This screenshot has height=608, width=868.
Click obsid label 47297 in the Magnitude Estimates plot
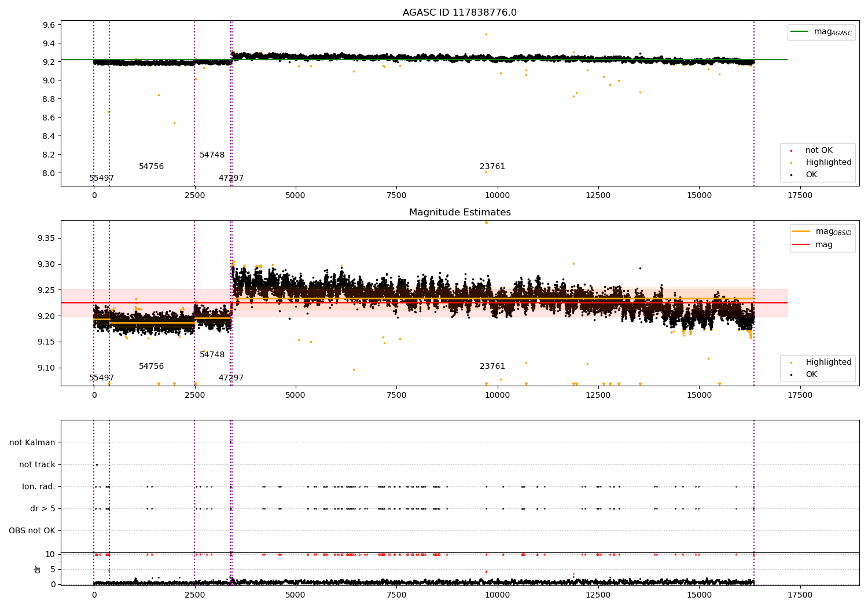click(x=231, y=378)
